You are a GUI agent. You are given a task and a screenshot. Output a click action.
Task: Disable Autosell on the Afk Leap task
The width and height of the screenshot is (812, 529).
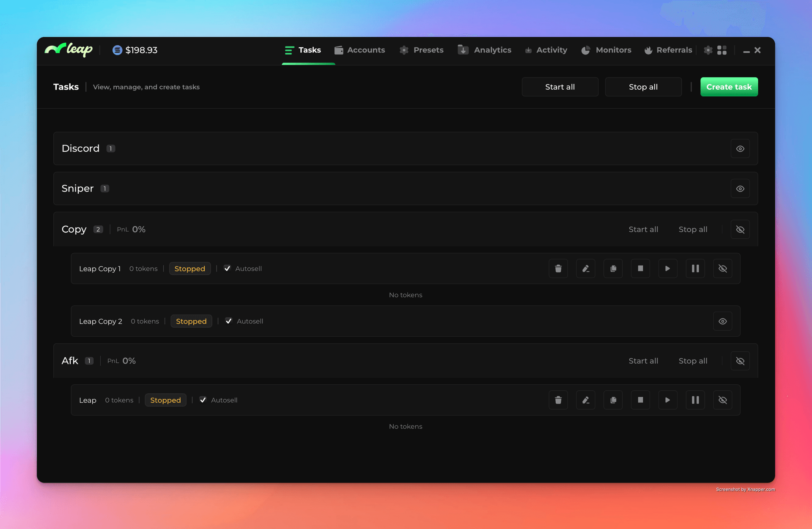coord(203,400)
